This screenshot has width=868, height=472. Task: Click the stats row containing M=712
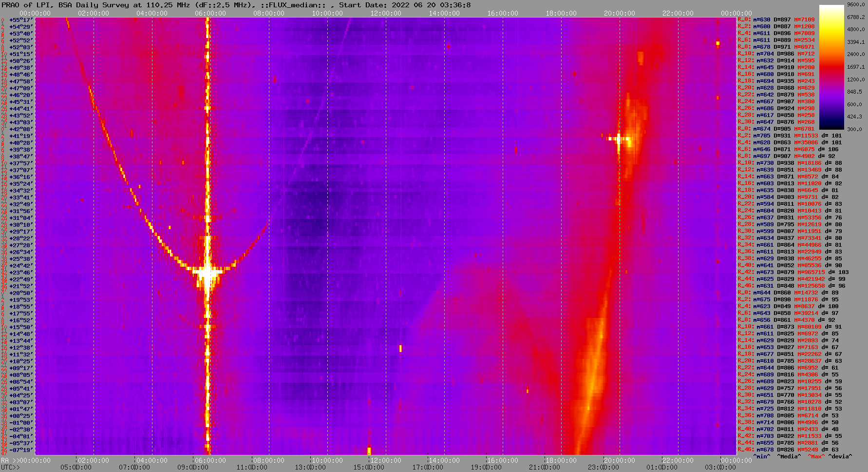pos(776,54)
